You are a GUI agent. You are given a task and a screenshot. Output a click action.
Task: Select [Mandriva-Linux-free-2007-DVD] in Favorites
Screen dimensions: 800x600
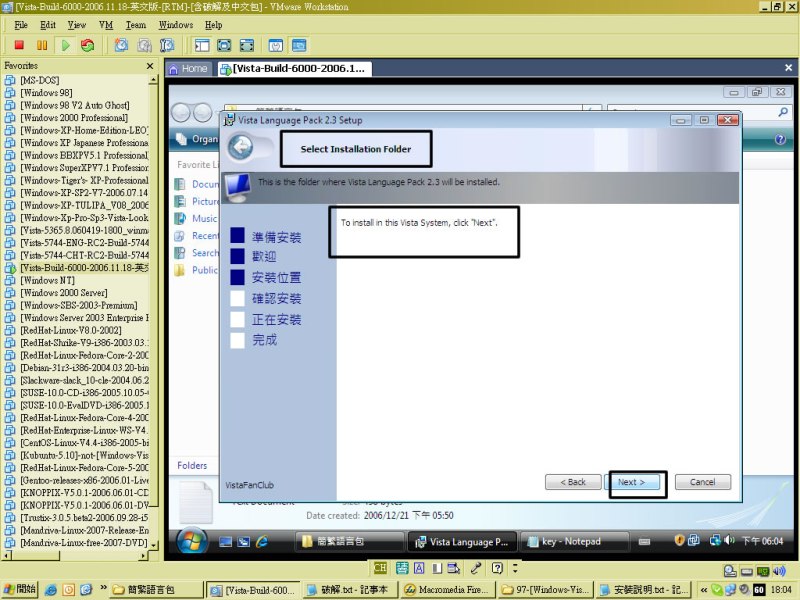(x=83, y=543)
